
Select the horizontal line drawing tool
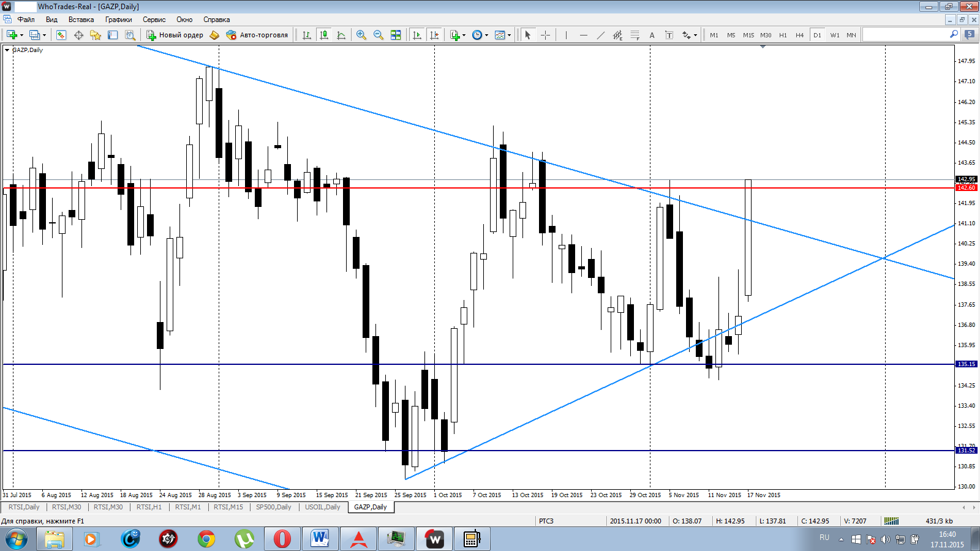tap(583, 35)
